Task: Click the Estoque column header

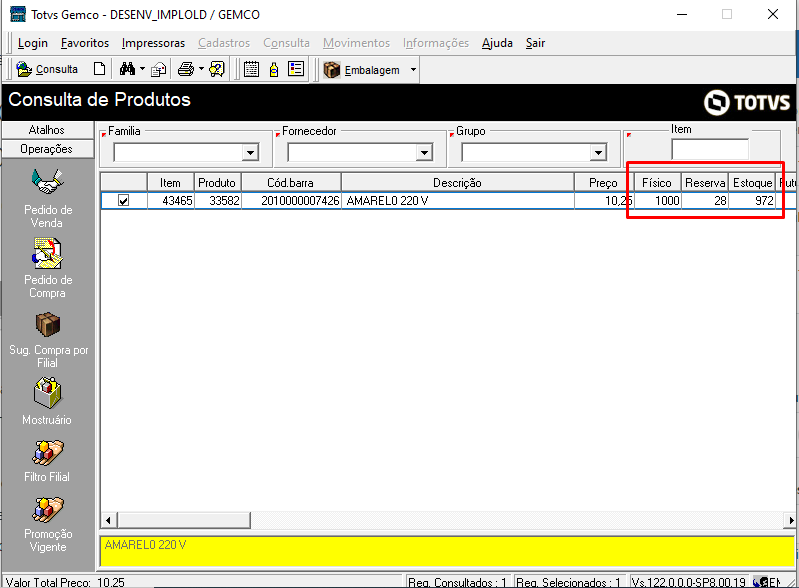Action: point(753,182)
